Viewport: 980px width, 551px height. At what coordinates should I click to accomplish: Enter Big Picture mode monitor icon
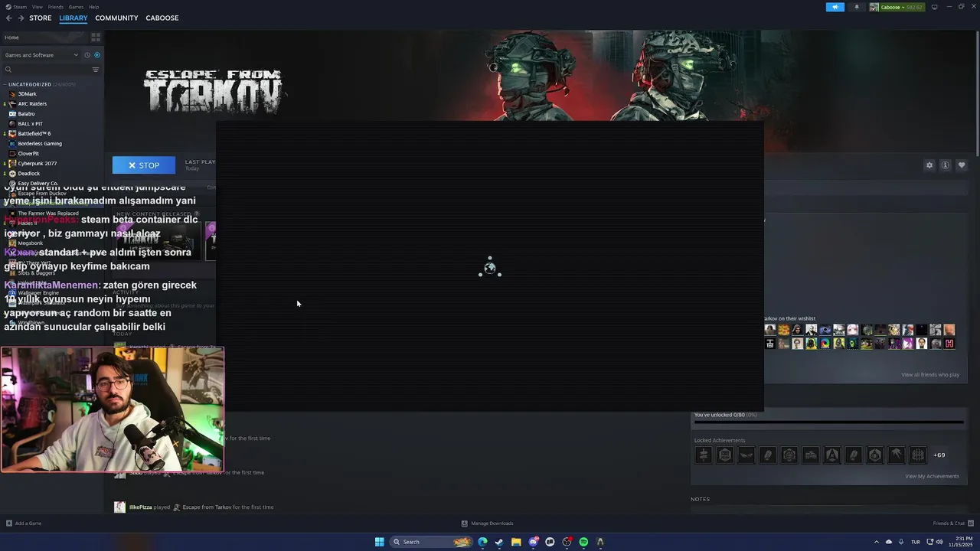pos(934,7)
